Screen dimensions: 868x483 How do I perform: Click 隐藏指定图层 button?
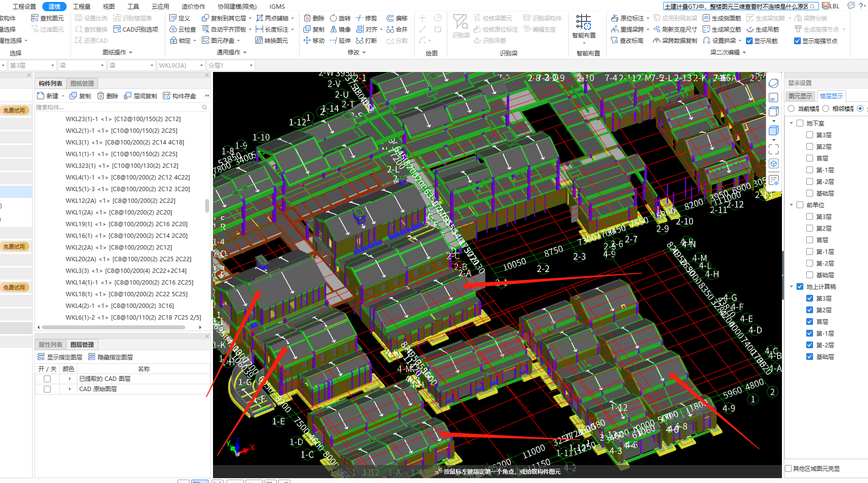click(111, 357)
